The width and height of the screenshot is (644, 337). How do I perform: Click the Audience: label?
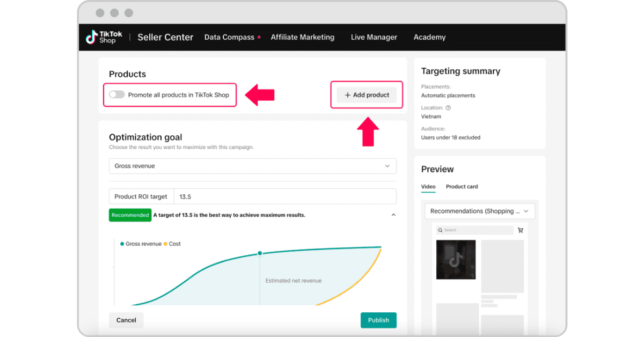433,129
